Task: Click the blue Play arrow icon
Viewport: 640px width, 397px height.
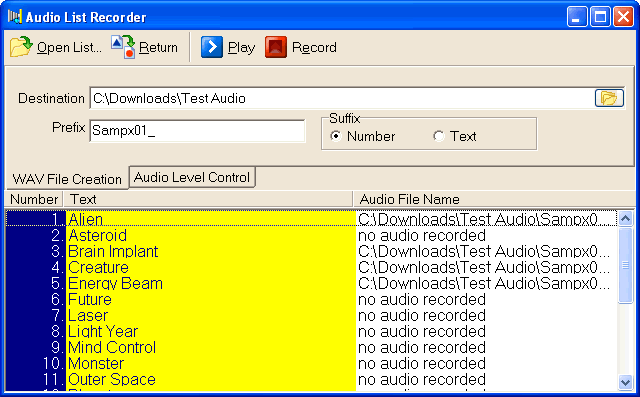Action: (x=212, y=47)
